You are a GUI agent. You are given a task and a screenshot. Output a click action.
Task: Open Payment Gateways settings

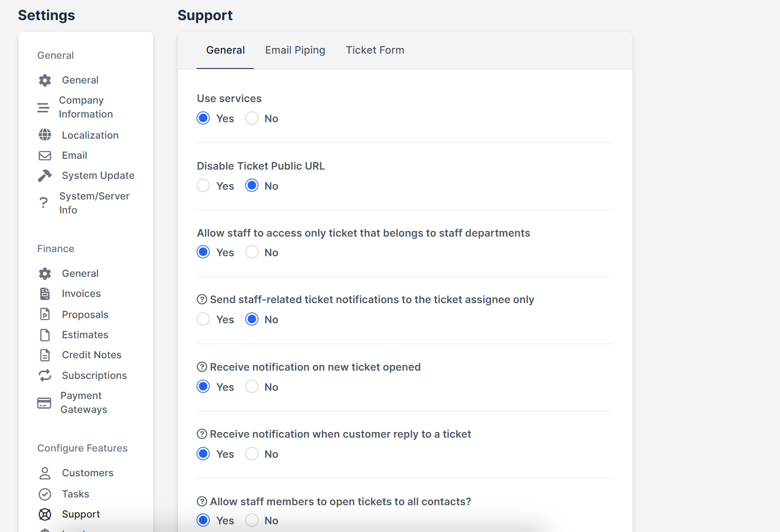click(84, 403)
